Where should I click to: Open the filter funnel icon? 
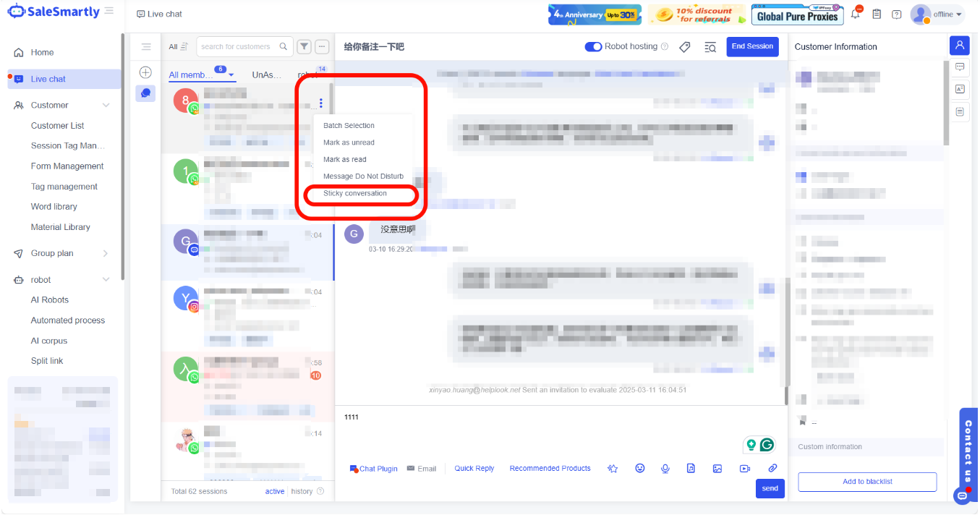pyautogui.click(x=304, y=46)
